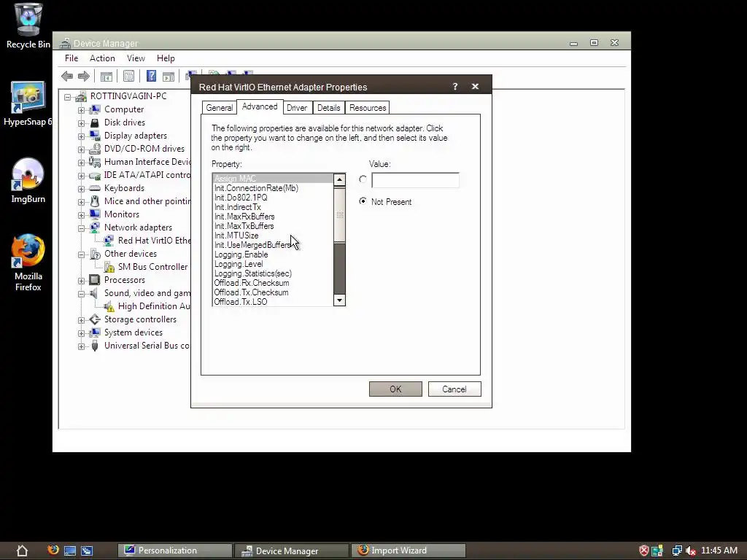Click the blue Help question mark toolbar icon

pos(151,76)
